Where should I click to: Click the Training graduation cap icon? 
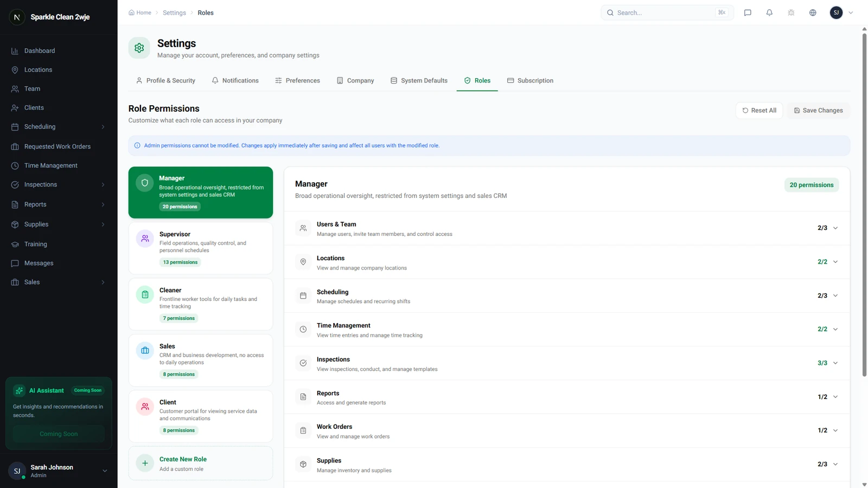click(15, 245)
